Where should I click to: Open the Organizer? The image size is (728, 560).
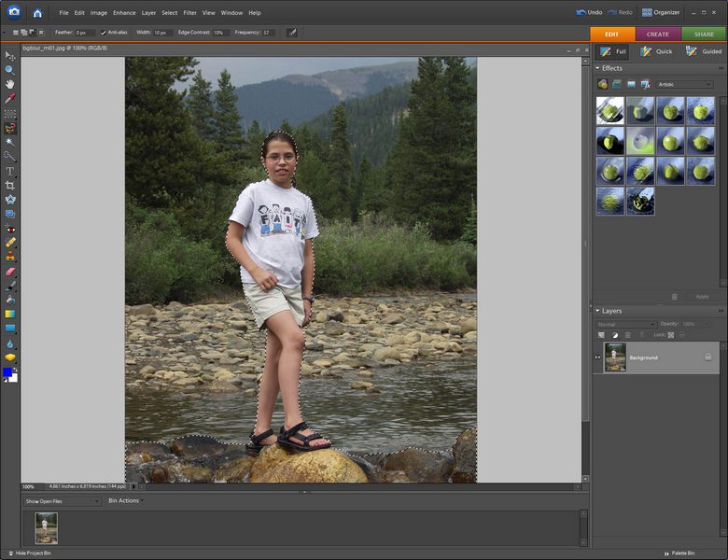(660, 13)
